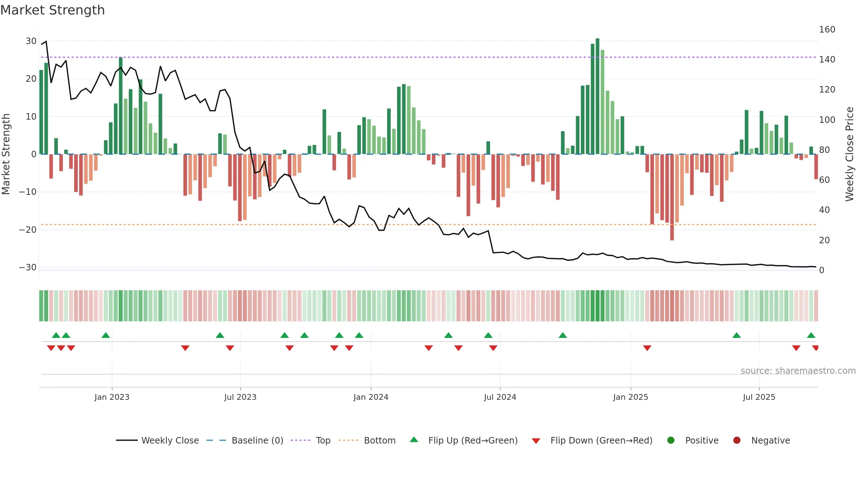This screenshot has width=868, height=488.
Task: Click the red Flip Down triangle in the legend
Action: pos(536,441)
